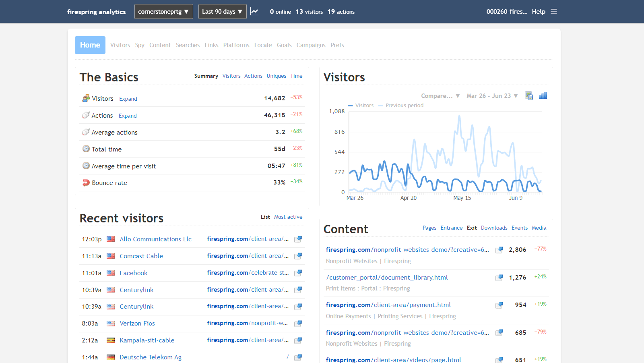Open the trend chart icon in the top bar
This screenshot has width=644, height=363.
(x=254, y=11)
